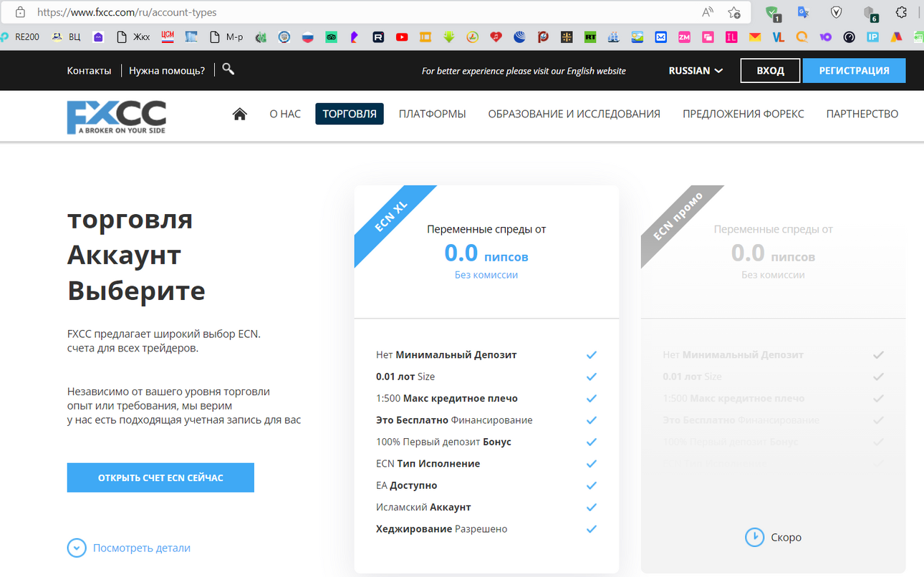Click the checkmark beside Это Бесплатно Финансирование
This screenshot has height=577, width=924.
point(591,420)
